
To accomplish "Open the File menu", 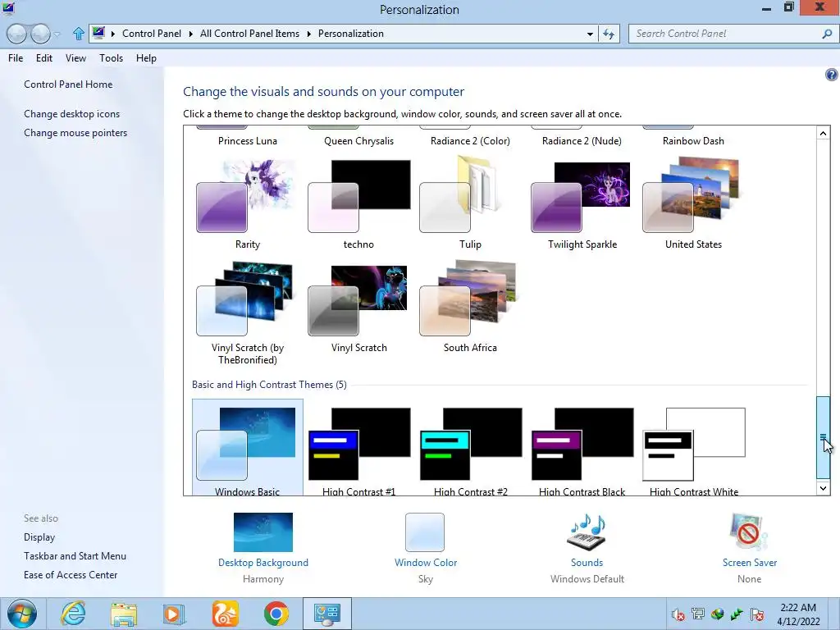I will click(x=16, y=58).
